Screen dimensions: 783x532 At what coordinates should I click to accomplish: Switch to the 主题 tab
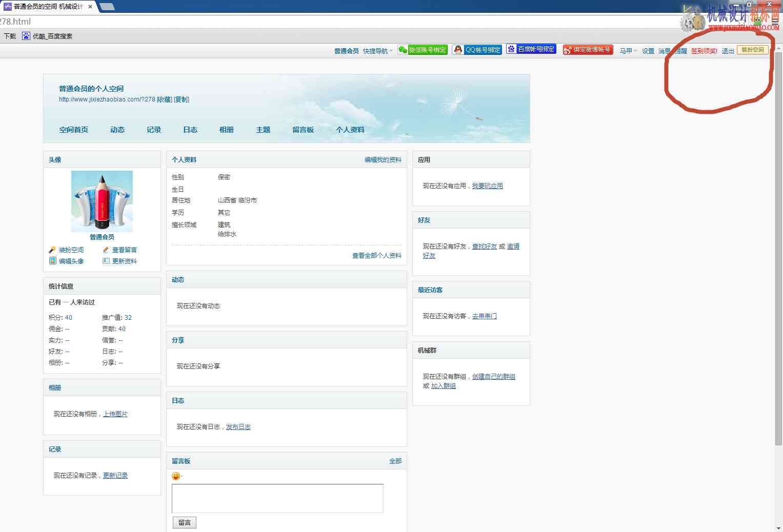(x=263, y=130)
